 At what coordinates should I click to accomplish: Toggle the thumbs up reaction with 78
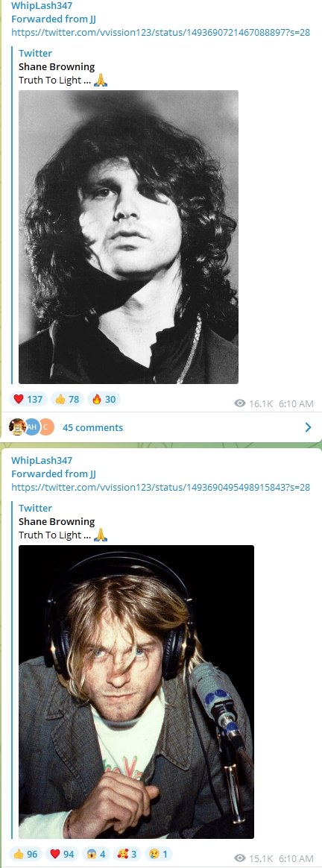67,399
